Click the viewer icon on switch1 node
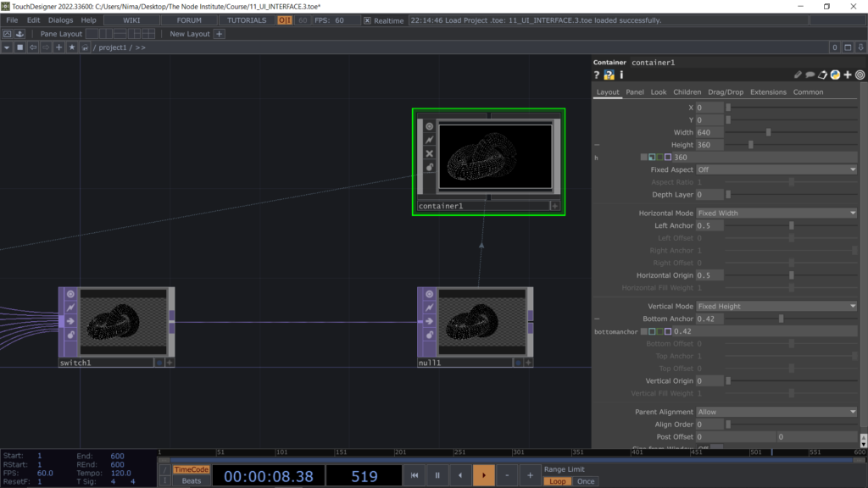This screenshot has height=488, width=868. click(x=71, y=294)
